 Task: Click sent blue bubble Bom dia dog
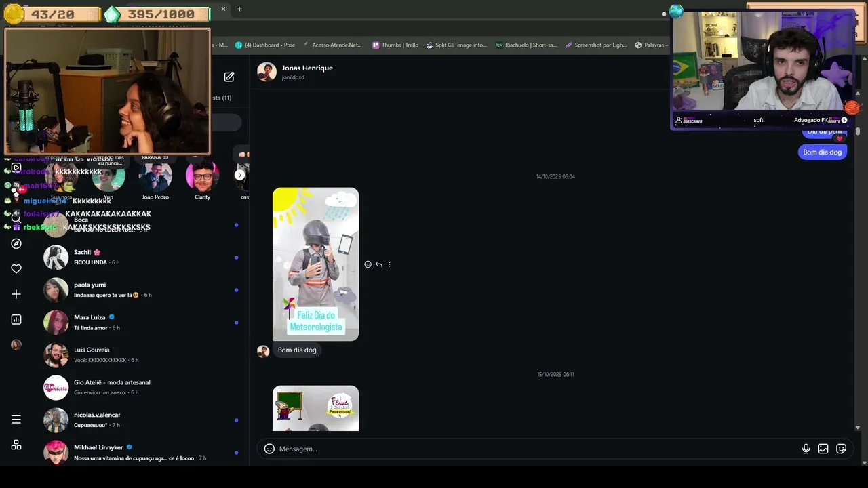click(x=823, y=152)
